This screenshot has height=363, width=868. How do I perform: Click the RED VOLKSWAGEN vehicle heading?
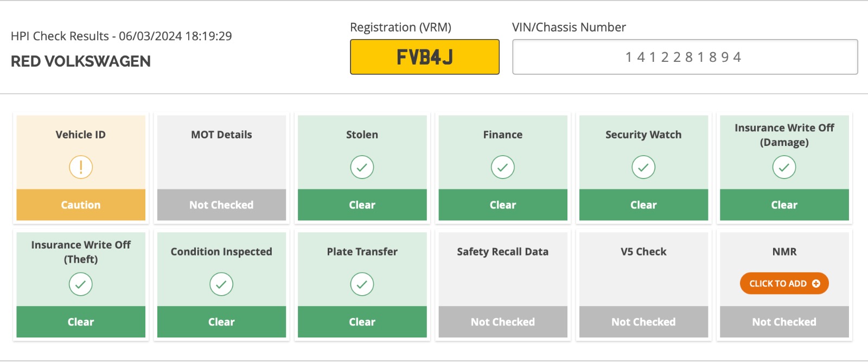point(81,61)
